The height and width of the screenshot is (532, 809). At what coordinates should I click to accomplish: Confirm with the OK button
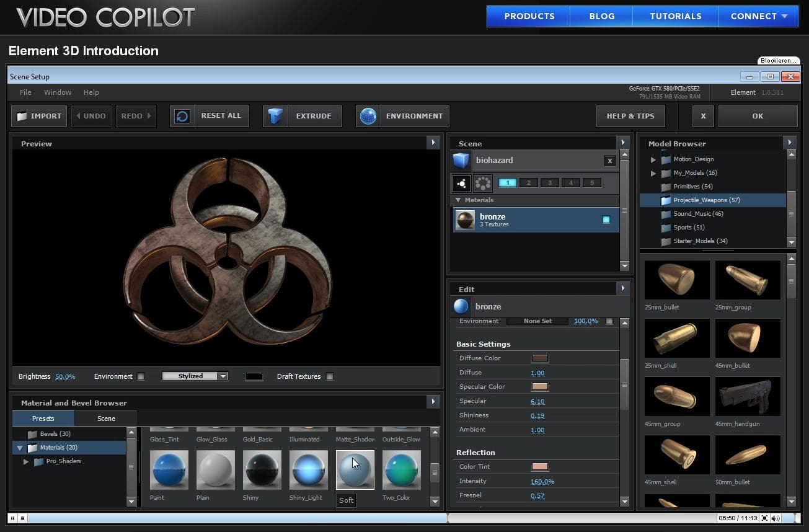click(758, 116)
